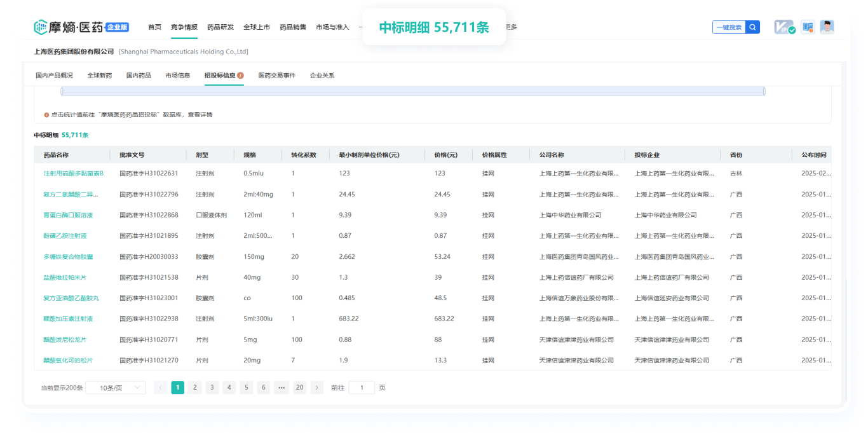868x433 pixels.
Task: Go to previous page arrow
Action: pyautogui.click(x=160, y=387)
